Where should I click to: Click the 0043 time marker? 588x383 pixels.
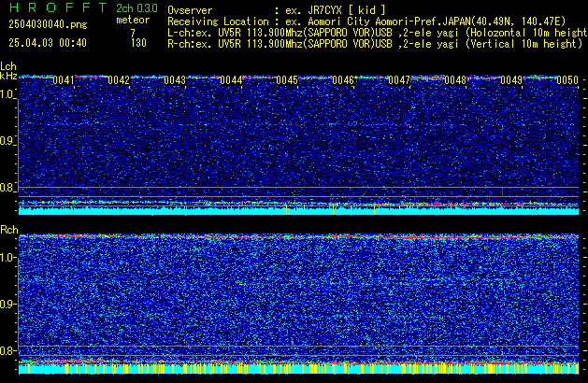(x=175, y=80)
